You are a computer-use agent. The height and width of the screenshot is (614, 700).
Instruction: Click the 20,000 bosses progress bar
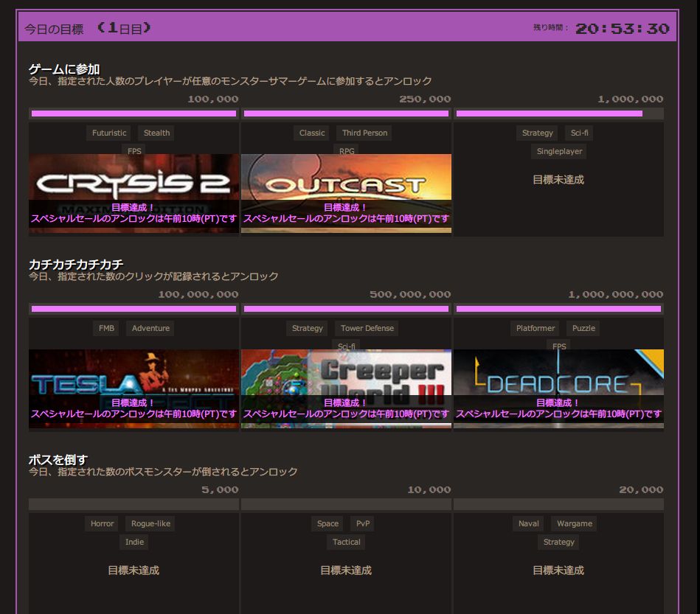tap(558, 504)
